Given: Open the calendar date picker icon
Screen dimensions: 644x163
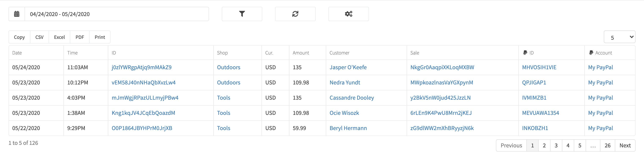Looking at the screenshot, I should coord(16,14).
